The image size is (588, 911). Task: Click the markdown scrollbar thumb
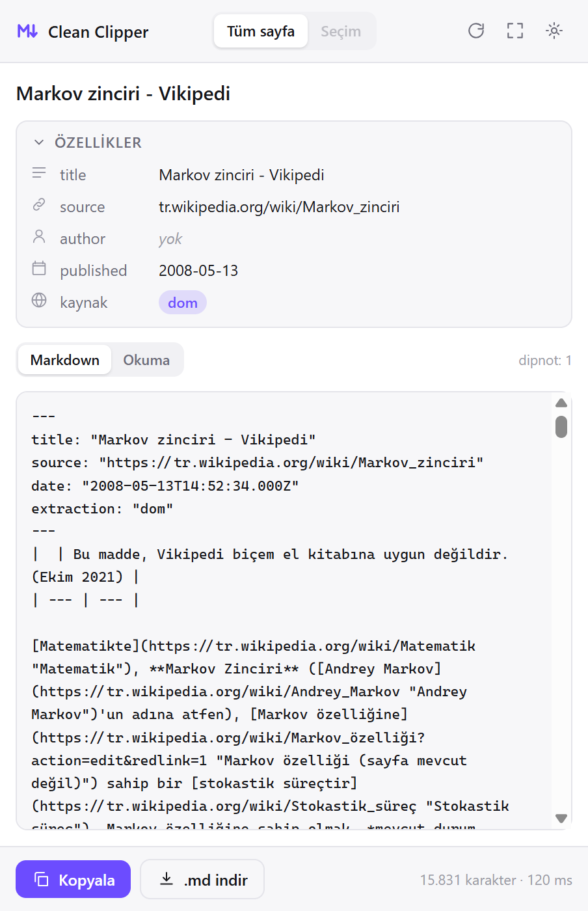[561, 427]
